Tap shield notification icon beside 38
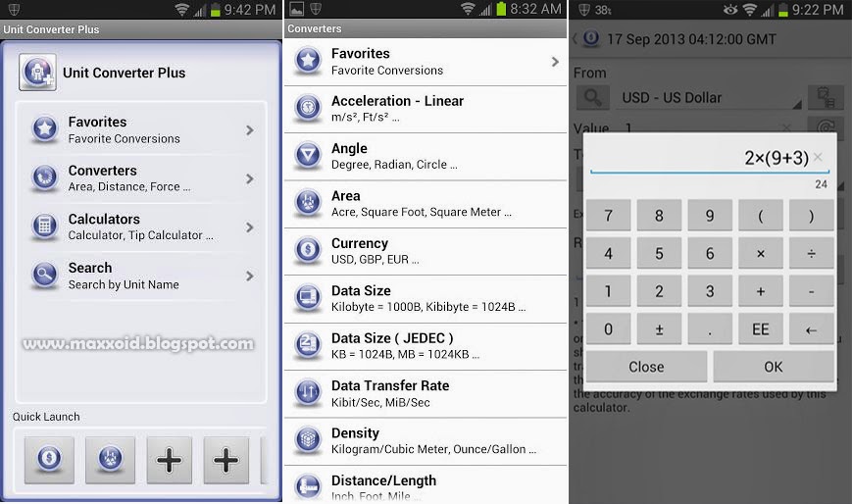 tap(584, 9)
